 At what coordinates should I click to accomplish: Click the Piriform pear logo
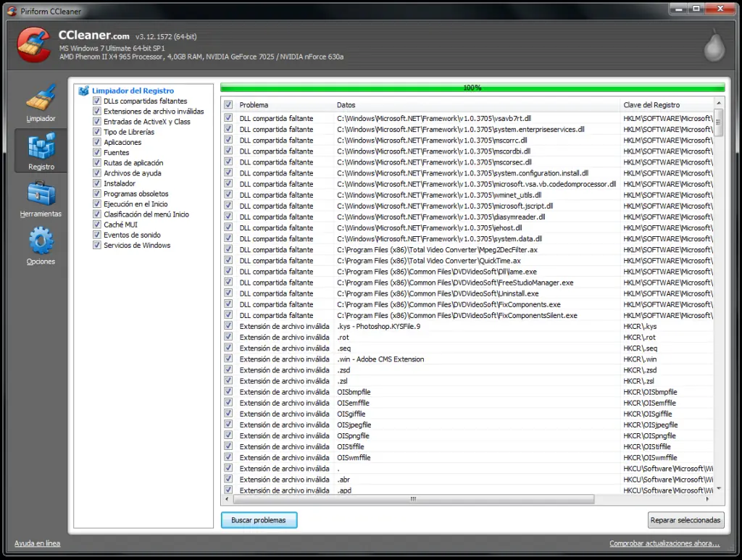[x=714, y=46]
